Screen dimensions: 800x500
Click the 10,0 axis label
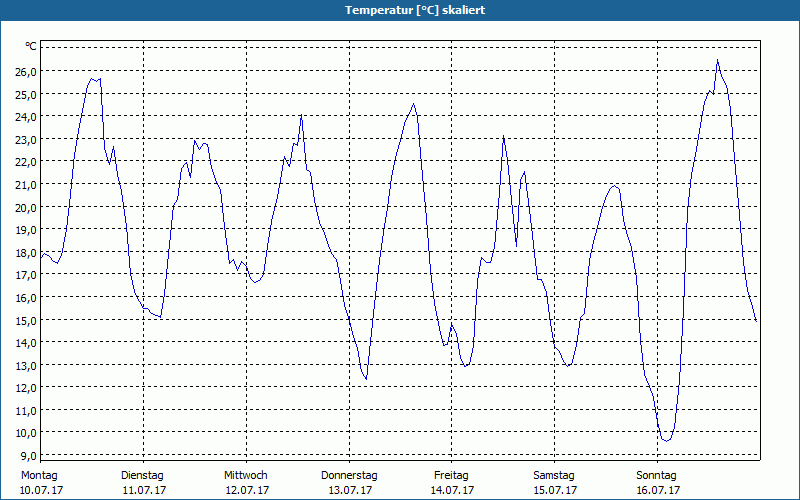tap(27, 433)
